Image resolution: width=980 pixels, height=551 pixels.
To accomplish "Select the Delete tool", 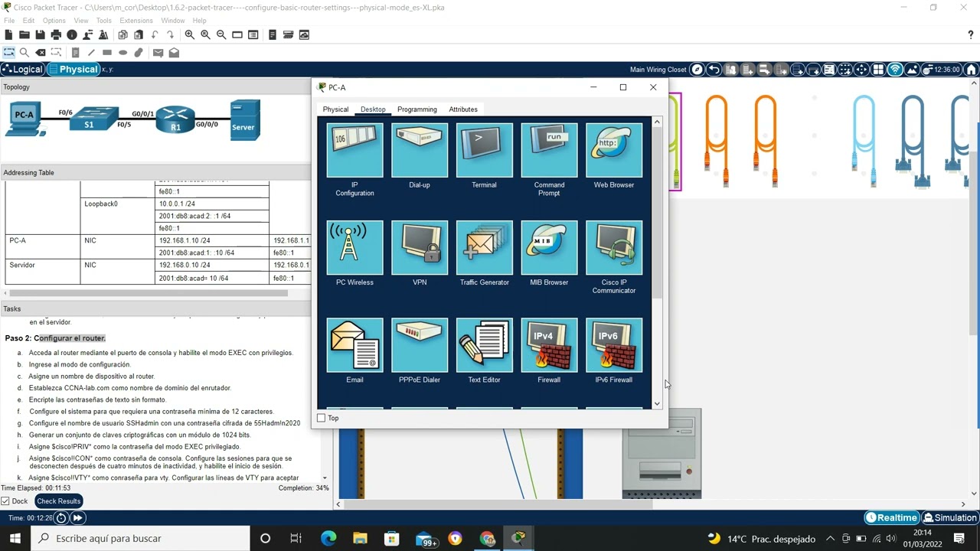I will [41, 53].
